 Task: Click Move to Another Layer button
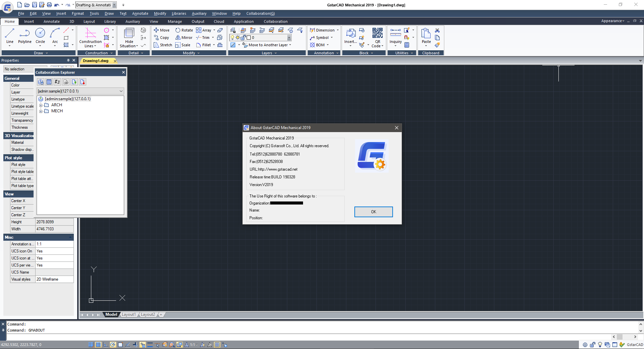(x=266, y=45)
